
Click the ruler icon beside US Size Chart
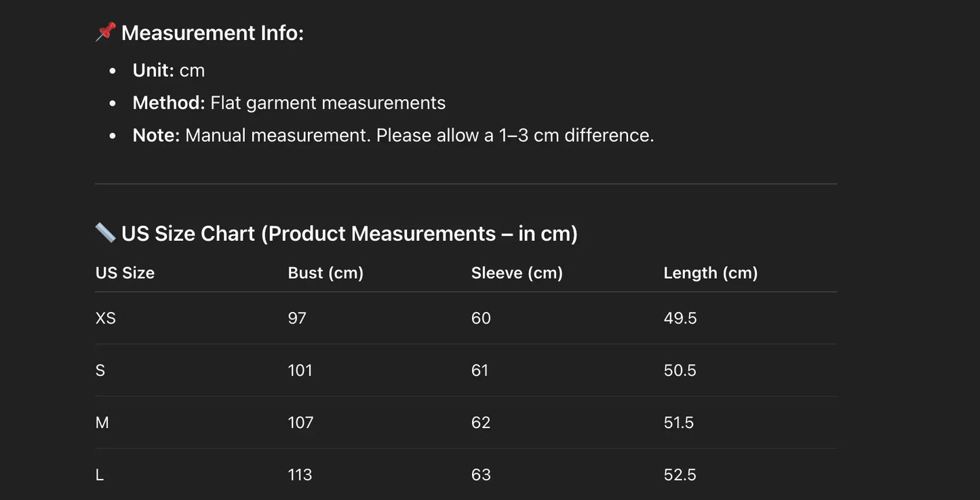click(106, 233)
